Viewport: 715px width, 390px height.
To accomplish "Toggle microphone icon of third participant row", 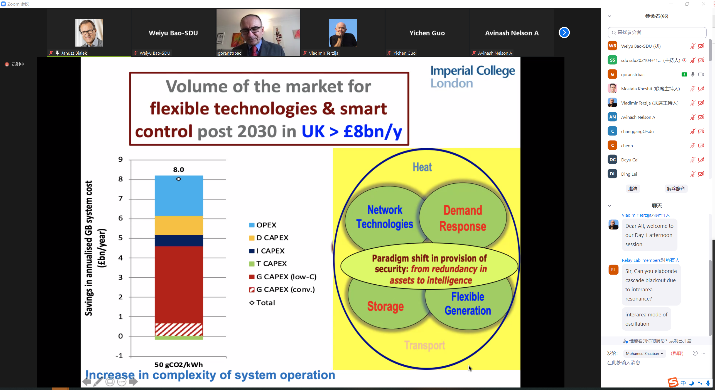I will (x=693, y=74).
